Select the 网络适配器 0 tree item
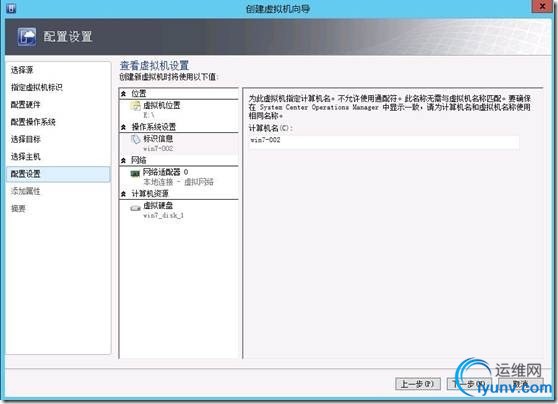The image size is (558, 404). click(179, 177)
